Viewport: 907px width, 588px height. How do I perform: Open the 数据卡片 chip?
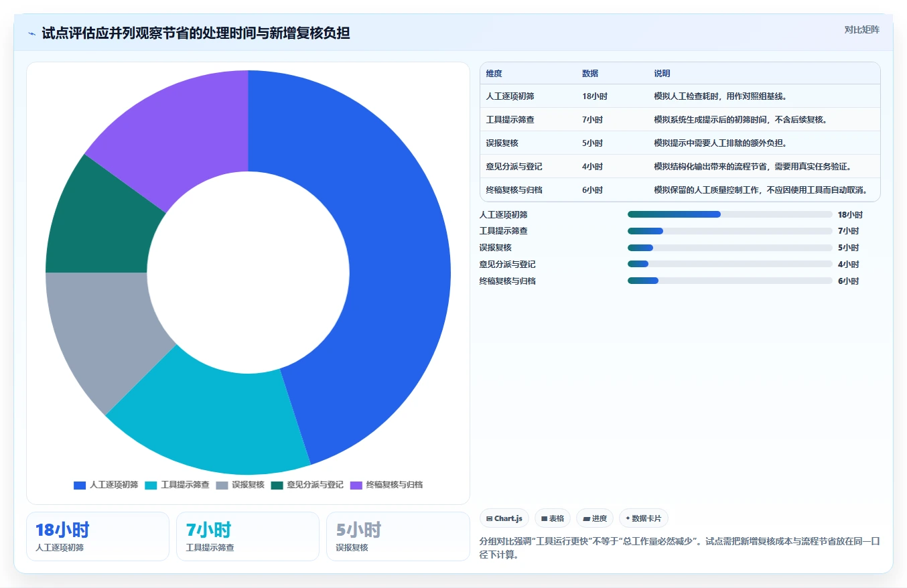(x=644, y=518)
